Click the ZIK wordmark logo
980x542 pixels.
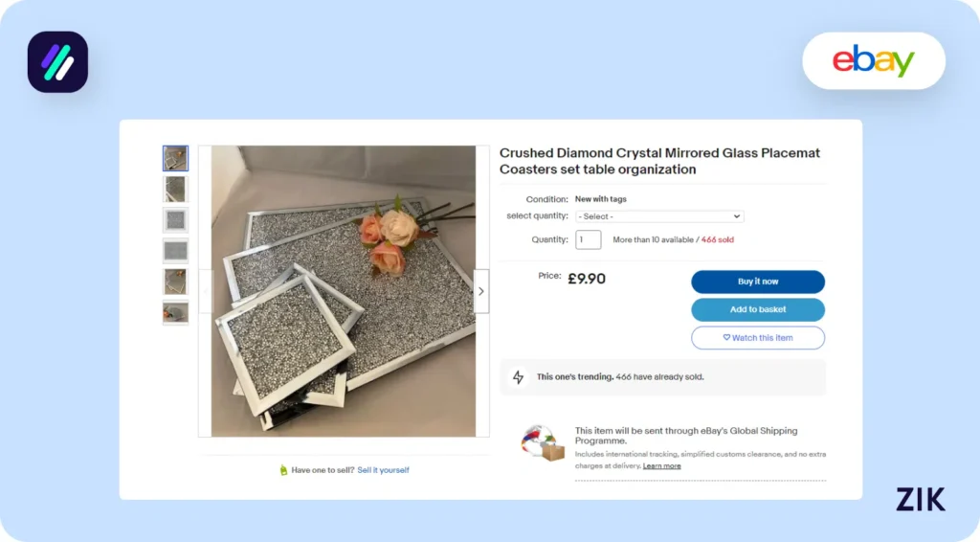(x=920, y=499)
